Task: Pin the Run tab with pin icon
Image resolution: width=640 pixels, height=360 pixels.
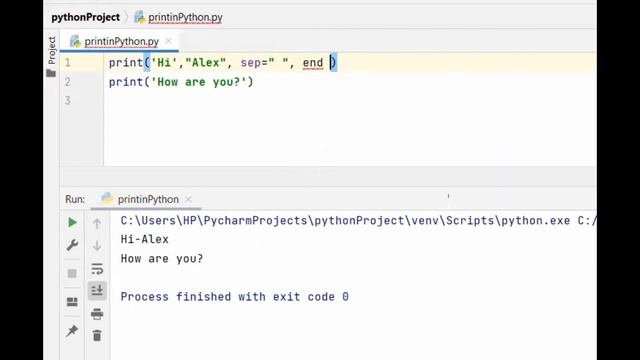Action: (x=72, y=331)
